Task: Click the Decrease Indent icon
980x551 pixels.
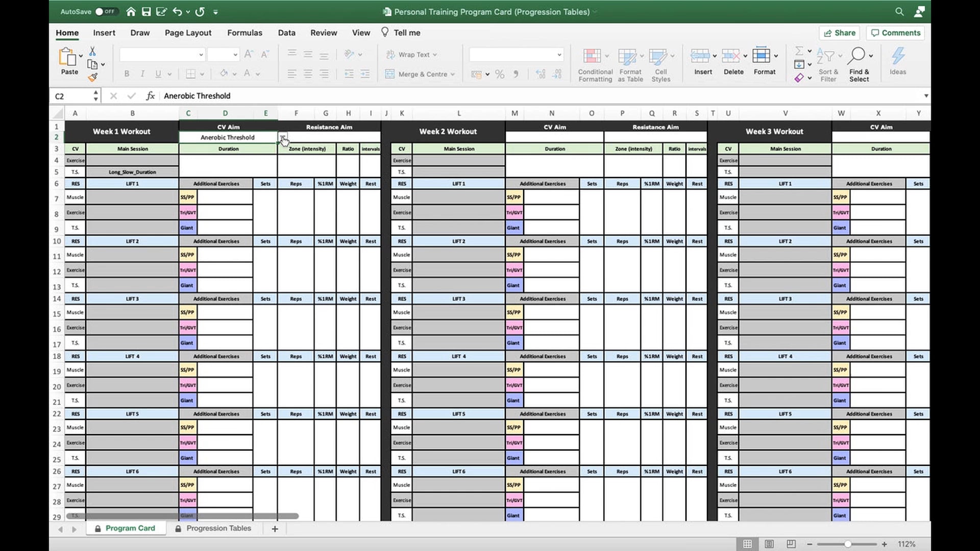Action: point(349,74)
